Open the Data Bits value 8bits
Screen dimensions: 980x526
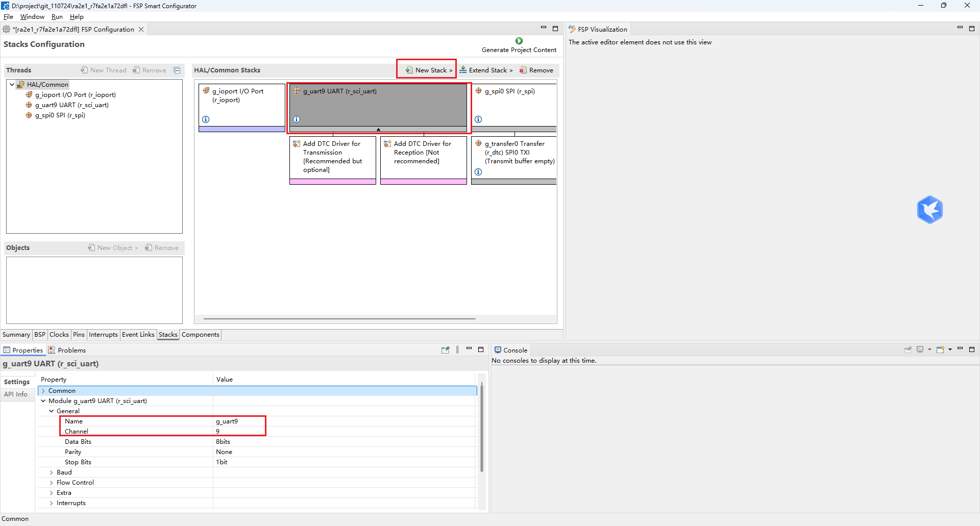click(x=345, y=442)
